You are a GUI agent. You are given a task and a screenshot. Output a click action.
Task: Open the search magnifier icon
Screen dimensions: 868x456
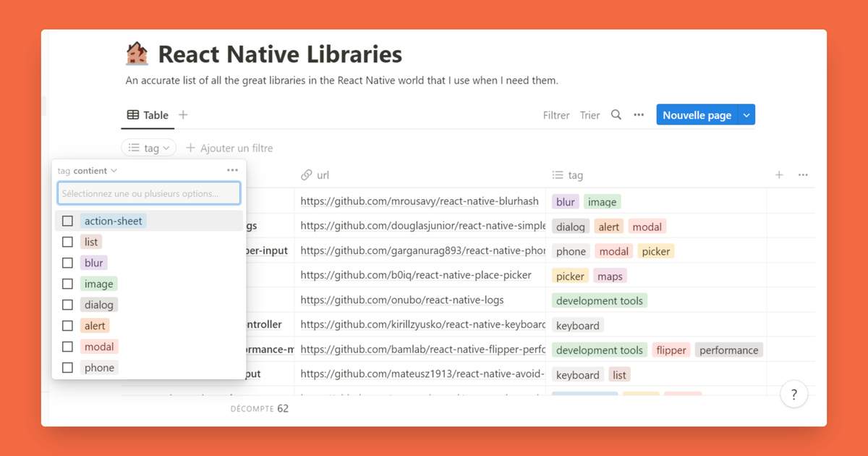(616, 115)
